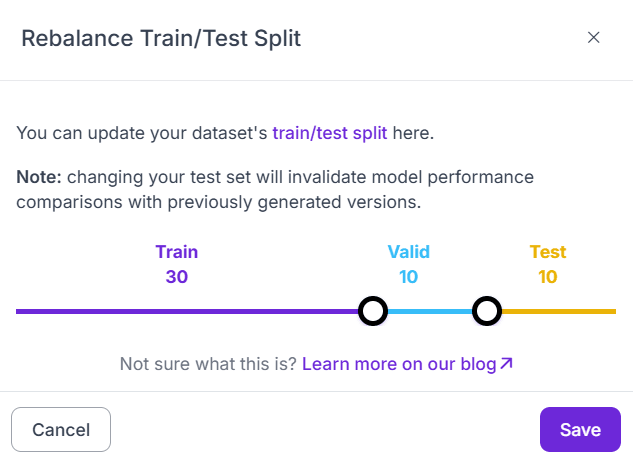633x464 pixels.
Task: Click the "Not sure what this is?" text
Action: 208,364
